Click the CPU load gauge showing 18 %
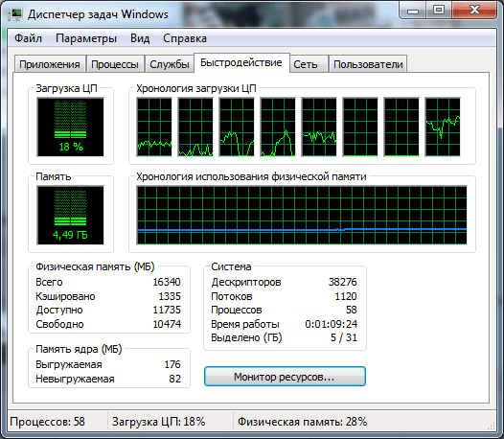The height and width of the screenshot is (439, 504). point(70,127)
